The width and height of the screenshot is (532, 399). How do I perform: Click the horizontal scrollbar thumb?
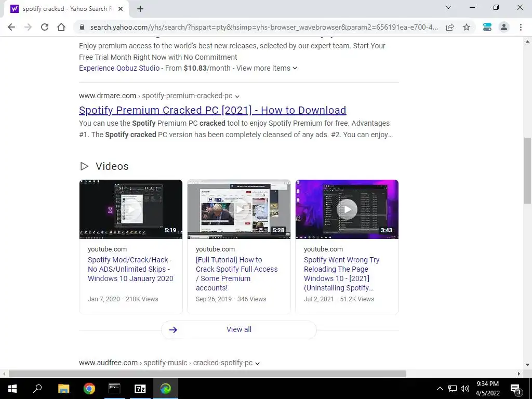point(207,374)
